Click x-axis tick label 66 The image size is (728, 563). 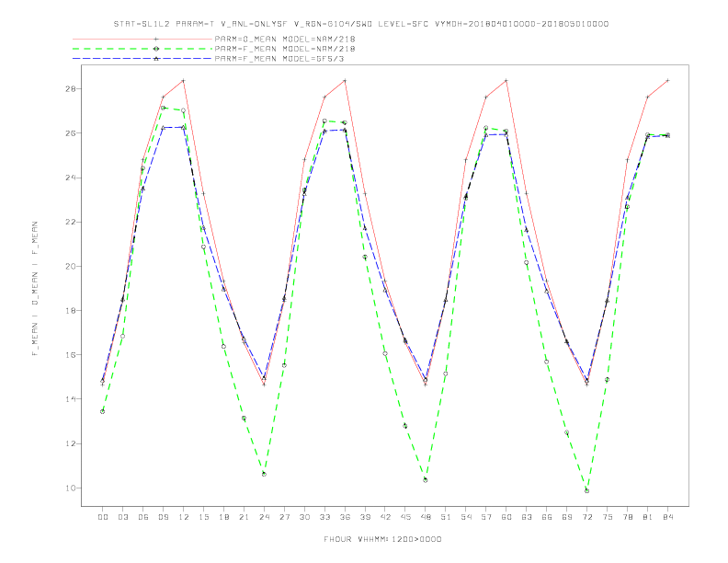coord(547,517)
